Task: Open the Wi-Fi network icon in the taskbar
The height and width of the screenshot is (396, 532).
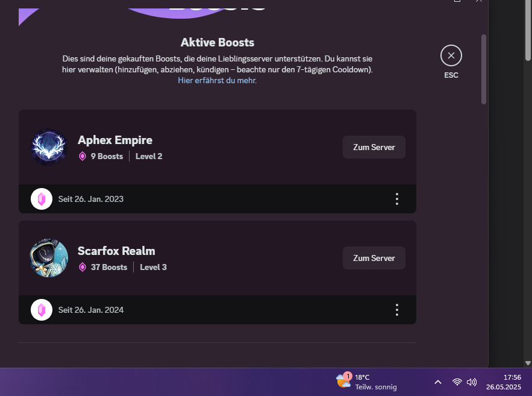Action: coord(457,382)
